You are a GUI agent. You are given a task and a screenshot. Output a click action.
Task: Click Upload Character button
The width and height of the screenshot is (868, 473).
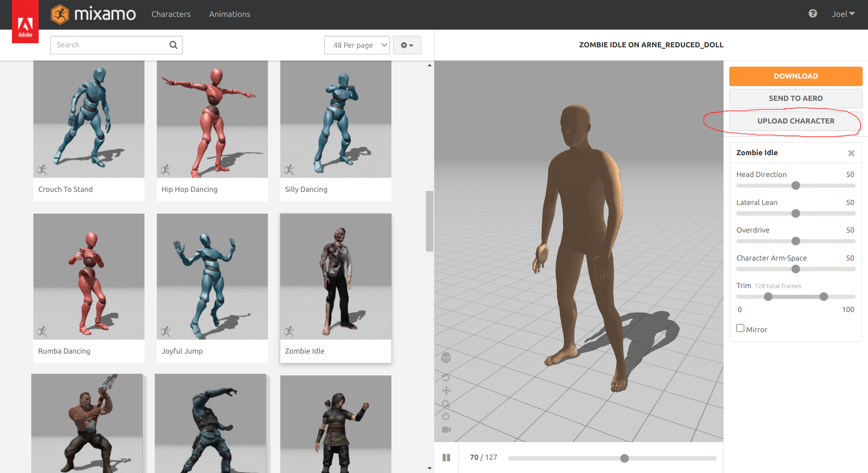[x=796, y=121]
